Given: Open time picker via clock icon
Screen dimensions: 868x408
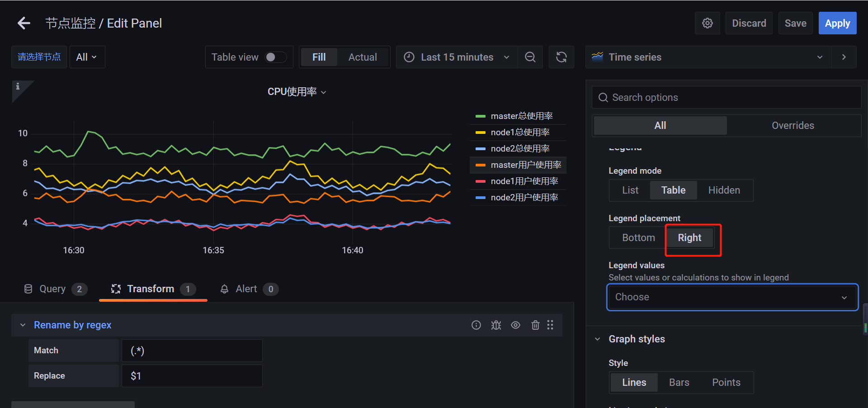Looking at the screenshot, I should pyautogui.click(x=409, y=57).
